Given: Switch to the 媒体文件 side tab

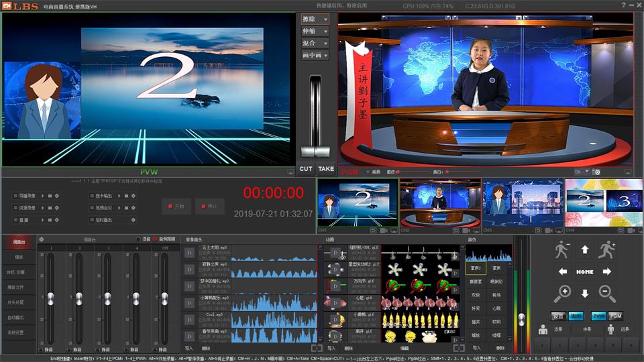Looking at the screenshot, I should tap(15, 287).
